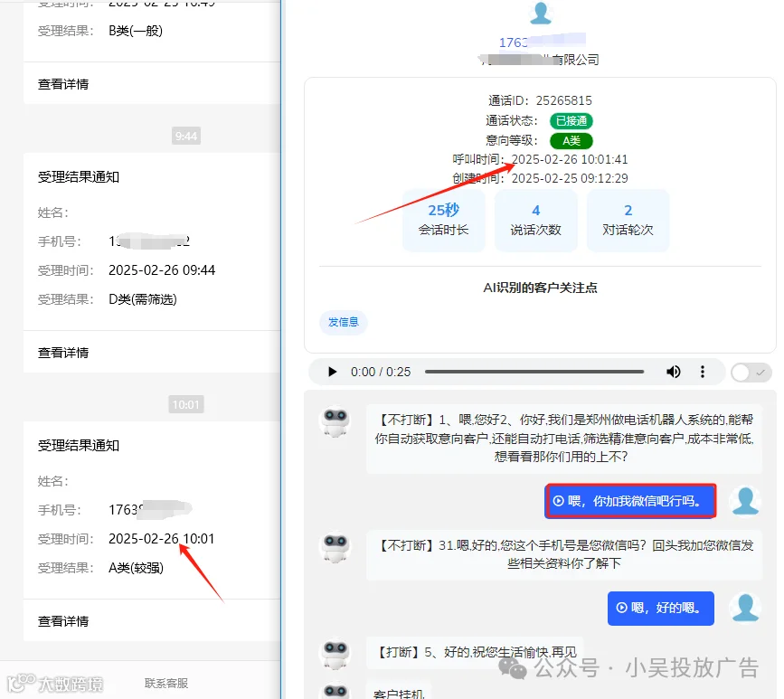Click the A类(较强) result text
Viewport: 784px width, 699px height.
tap(136, 568)
